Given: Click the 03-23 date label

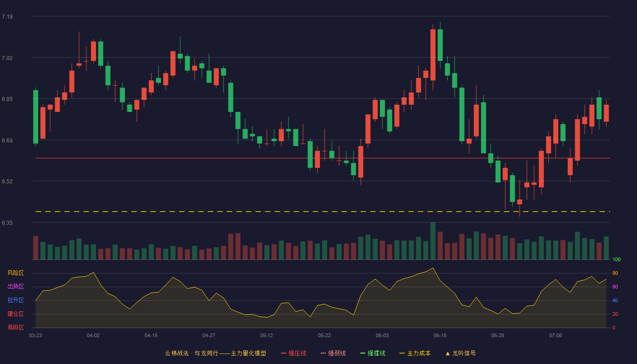Looking at the screenshot, I should pyautogui.click(x=35, y=335).
